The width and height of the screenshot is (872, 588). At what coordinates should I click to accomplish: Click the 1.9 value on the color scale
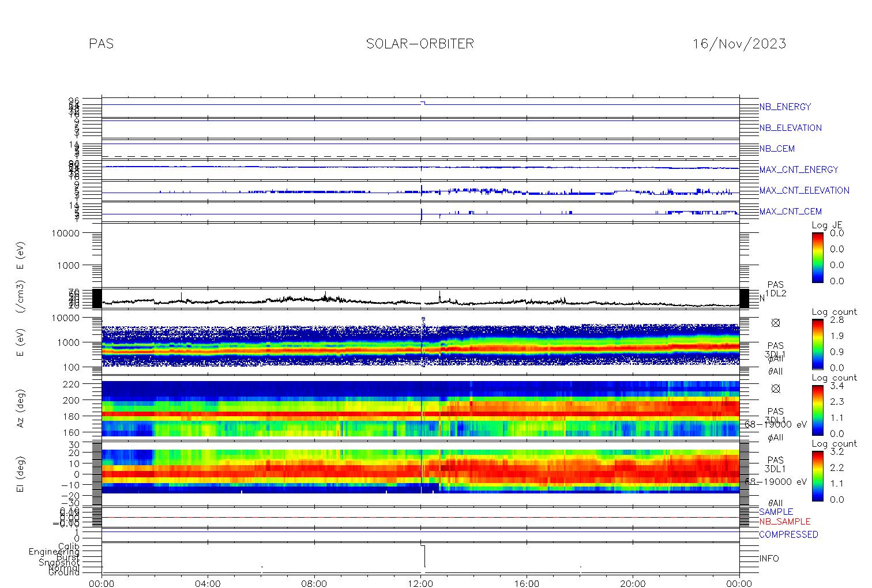[837, 336]
